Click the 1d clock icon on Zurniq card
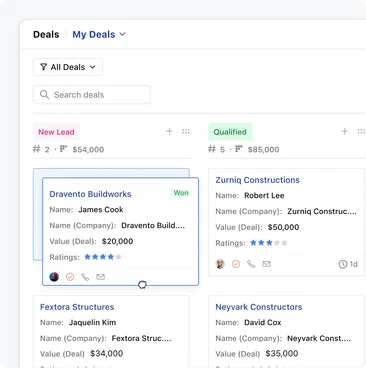366x368 pixels. pos(343,264)
